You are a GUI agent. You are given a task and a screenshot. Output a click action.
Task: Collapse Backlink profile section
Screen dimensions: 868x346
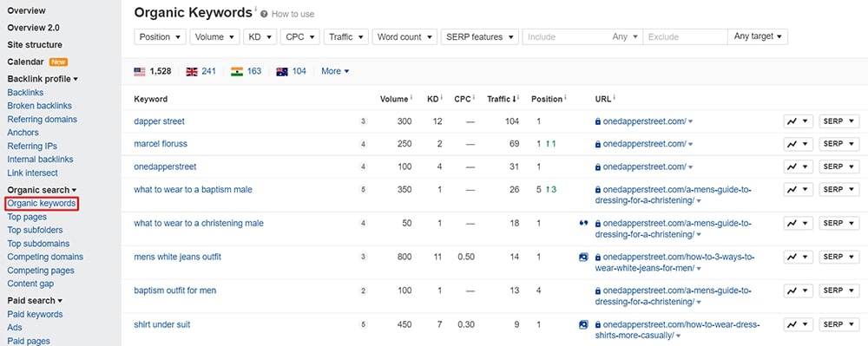click(x=43, y=79)
